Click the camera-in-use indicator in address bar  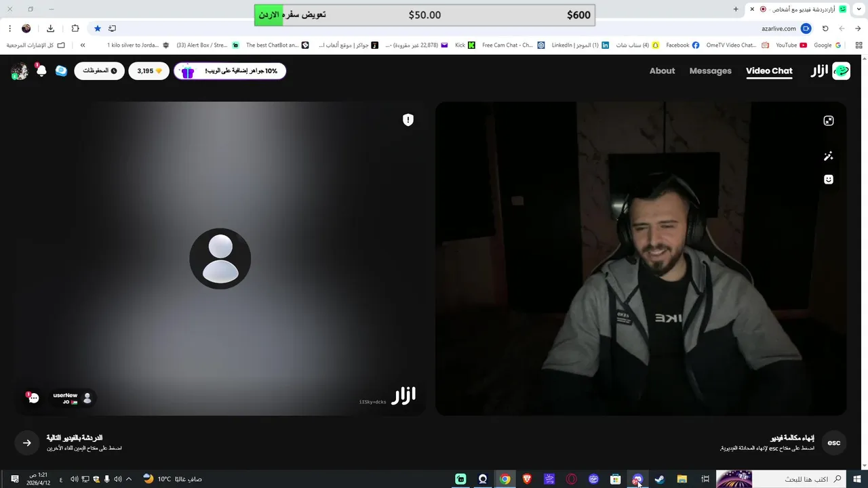pyautogui.click(x=806, y=28)
